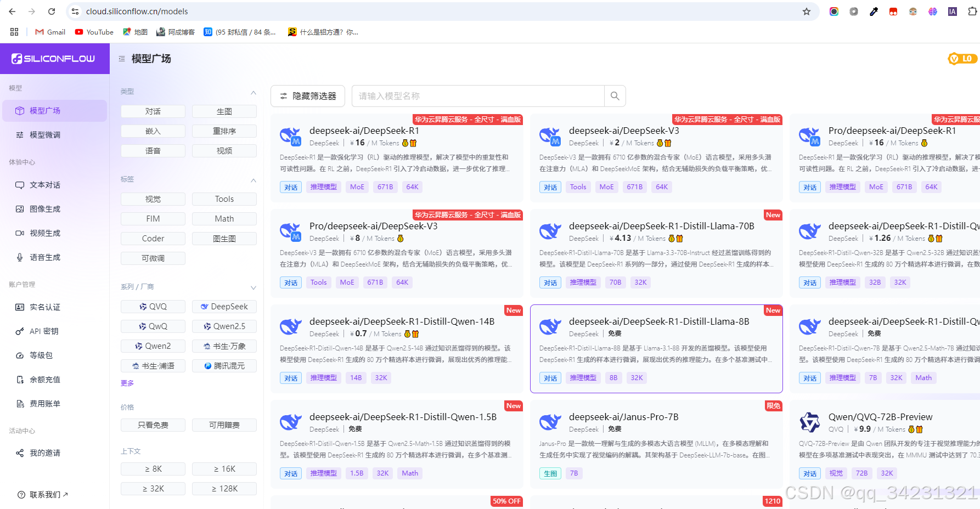Open the 视频生成 camera icon
This screenshot has width=980, height=509.
(x=20, y=233)
